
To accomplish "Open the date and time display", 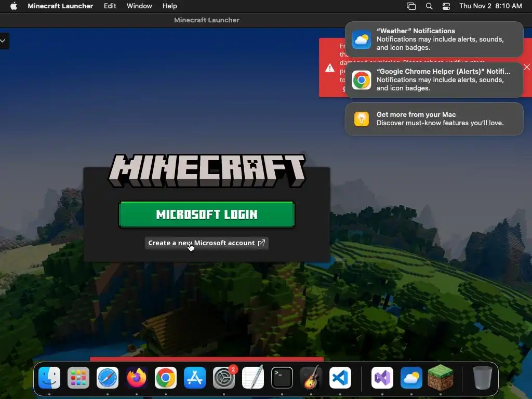I will [x=490, y=6].
